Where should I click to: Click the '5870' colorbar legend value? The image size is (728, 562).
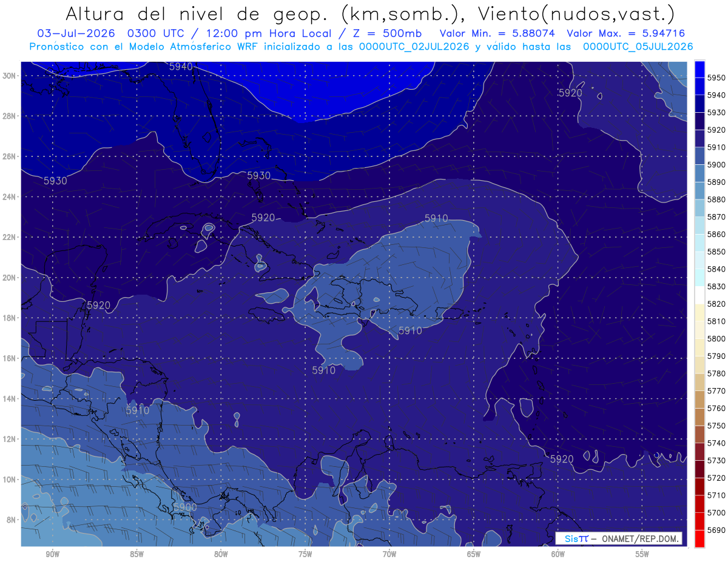point(717,217)
